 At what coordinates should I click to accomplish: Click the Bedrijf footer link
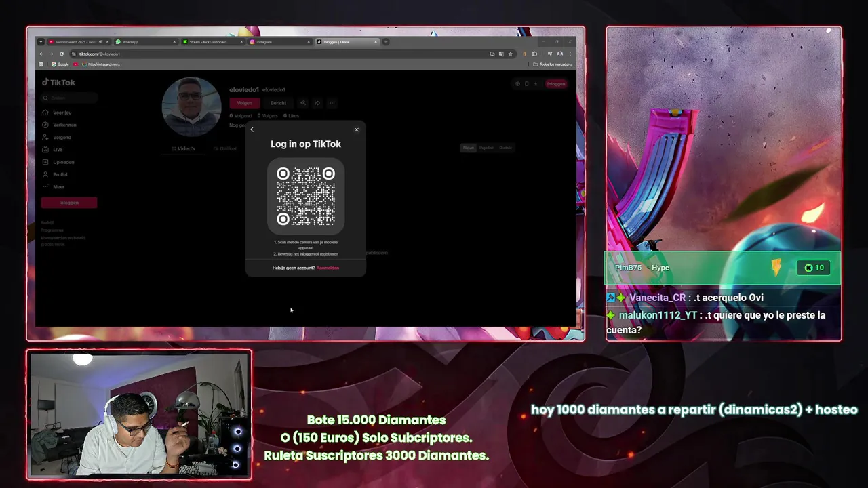pos(47,222)
